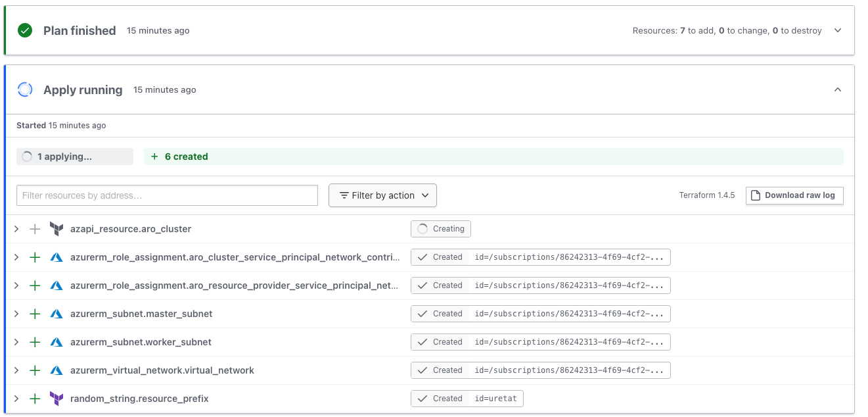Click the spinner icon in Apply running header
This screenshot has height=417, width=868.
pos(24,89)
